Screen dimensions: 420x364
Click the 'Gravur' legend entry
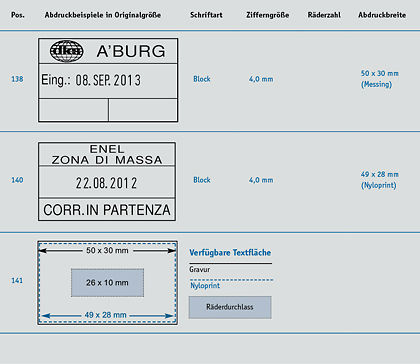click(200, 269)
